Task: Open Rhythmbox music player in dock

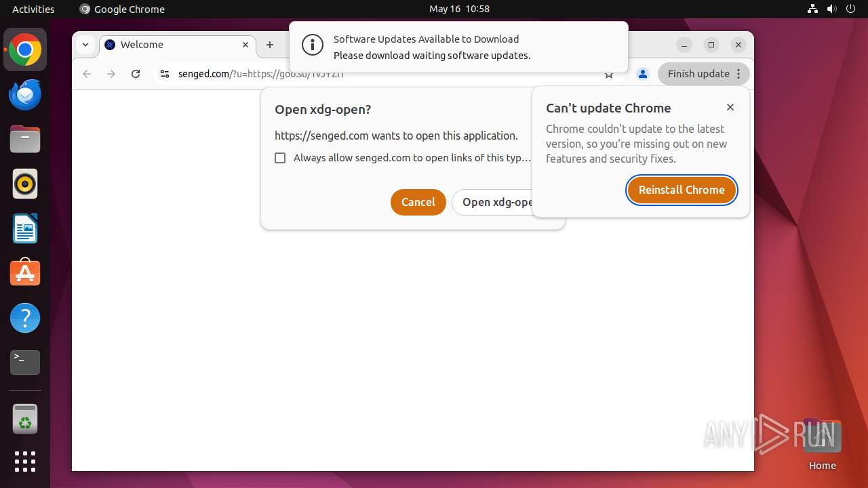Action: tap(25, 184)
